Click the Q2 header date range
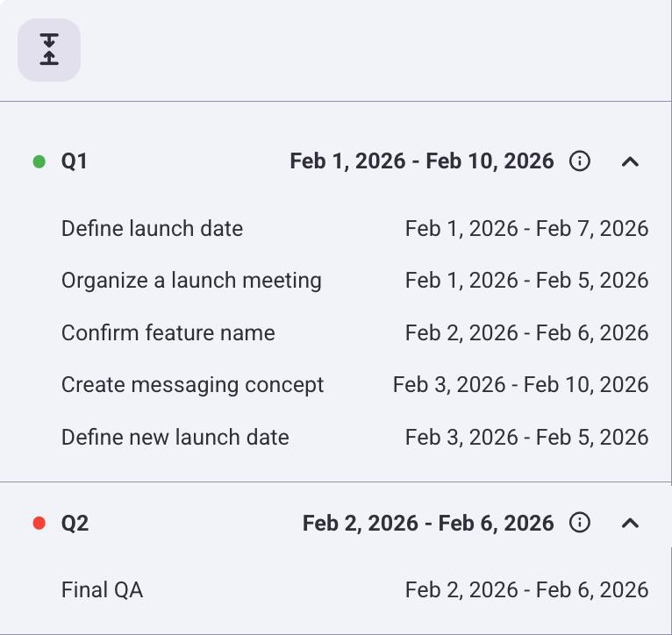This screenshot has height=635, width=672. 428,524
